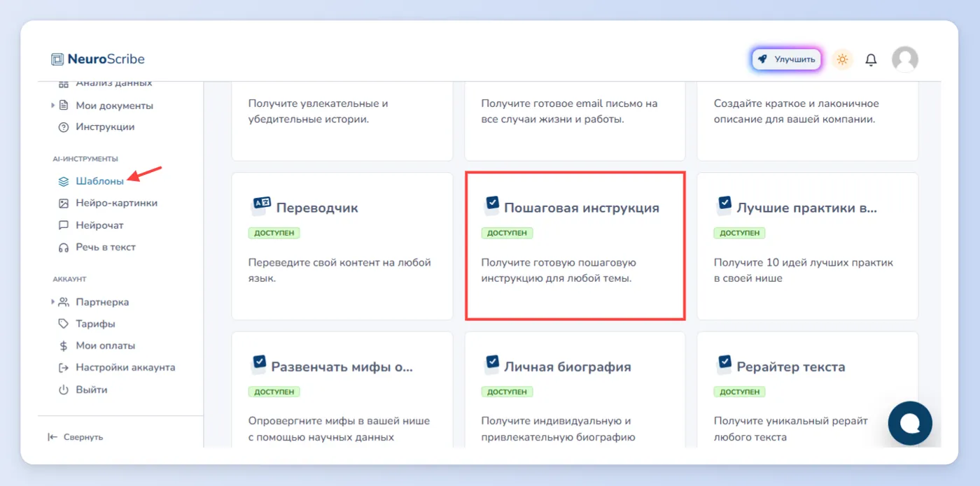Open the user avatar menu

(904, 59)
